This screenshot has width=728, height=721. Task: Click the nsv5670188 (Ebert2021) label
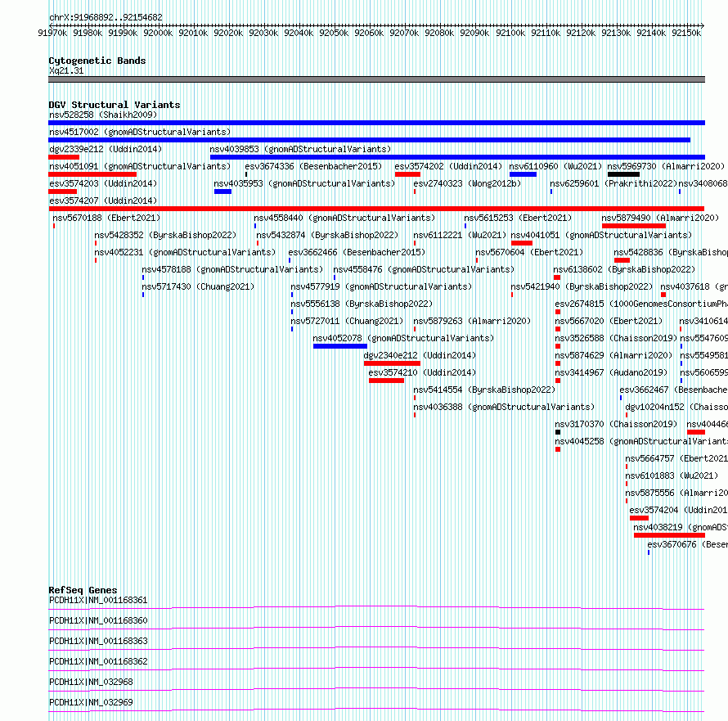click(x=106, y=218)
